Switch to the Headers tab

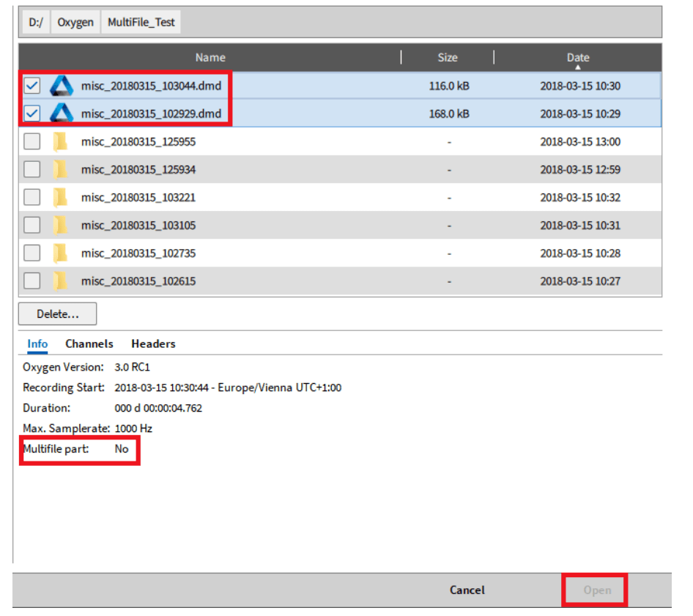pos(153,344)
